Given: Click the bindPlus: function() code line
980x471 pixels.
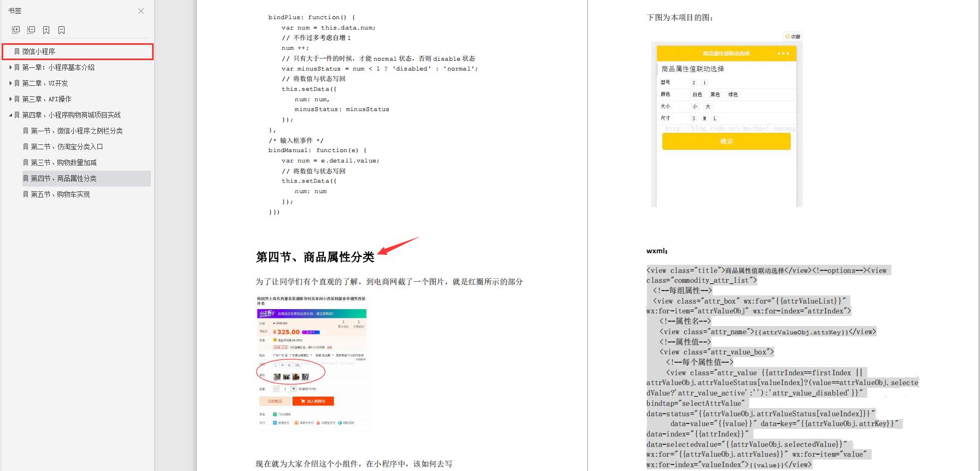Looking at the screenshot, I should (312, 18).
